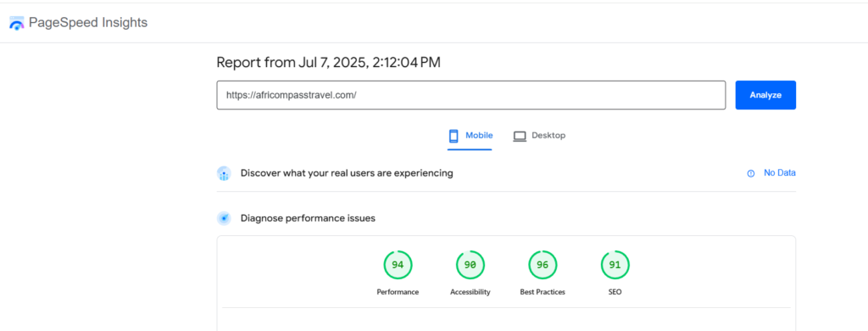This screenshot has width=868, height=331.
Task: Click the real users experience icon
Action: pyautogui.click(x=224, y=173)
